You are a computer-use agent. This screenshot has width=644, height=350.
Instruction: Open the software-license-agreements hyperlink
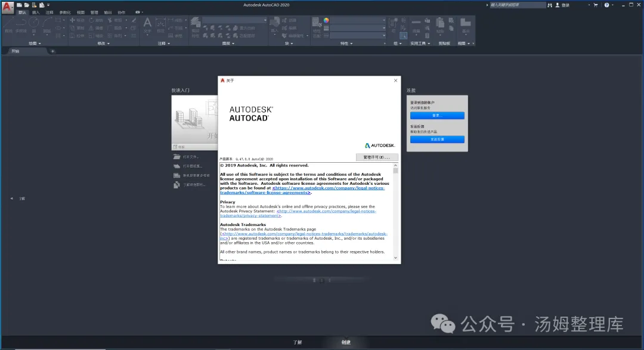point(303,190)
